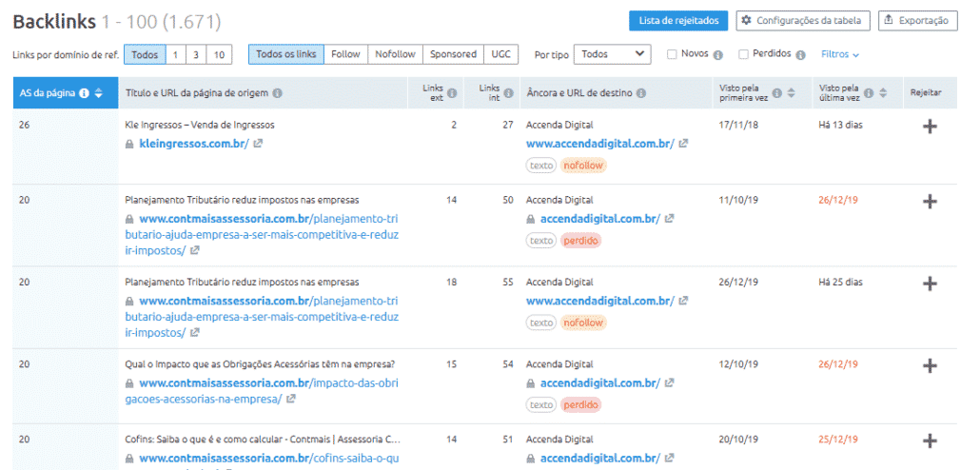Open kleingressos.com.br source link
This screenshot has width=980, height=470.
pos(194,144)
